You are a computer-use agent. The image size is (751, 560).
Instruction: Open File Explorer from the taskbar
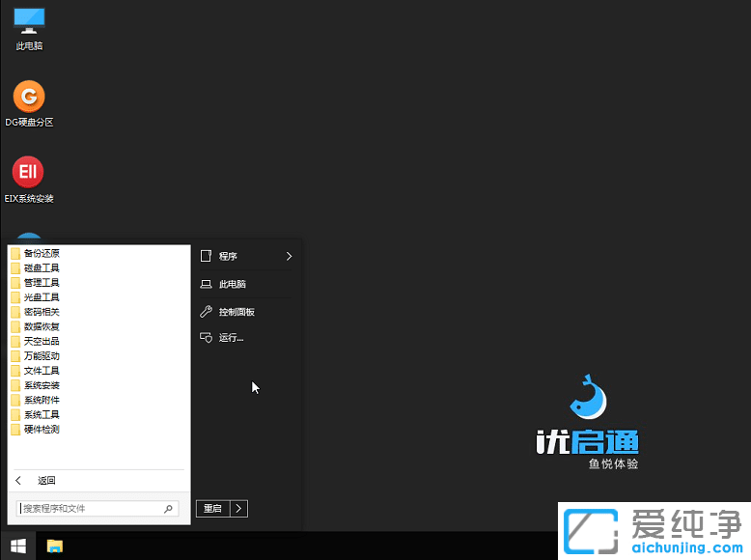click(x=55, y=546)
